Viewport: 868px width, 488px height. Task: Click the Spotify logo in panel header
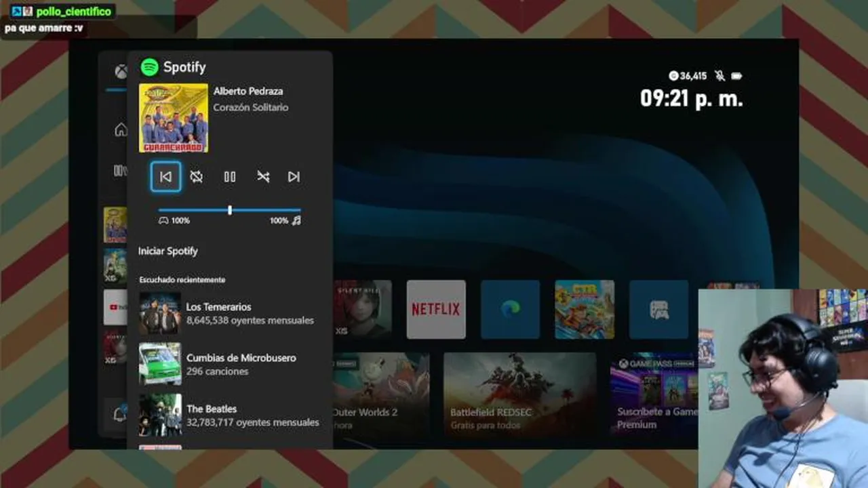(149, 67)
